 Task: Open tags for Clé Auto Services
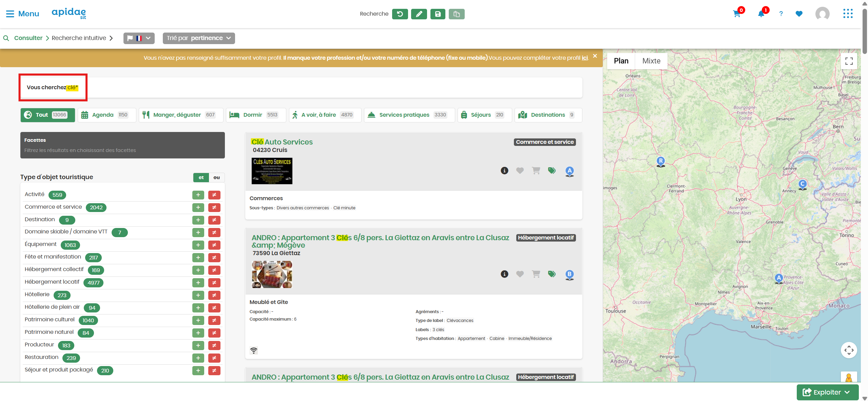[552, 171]
